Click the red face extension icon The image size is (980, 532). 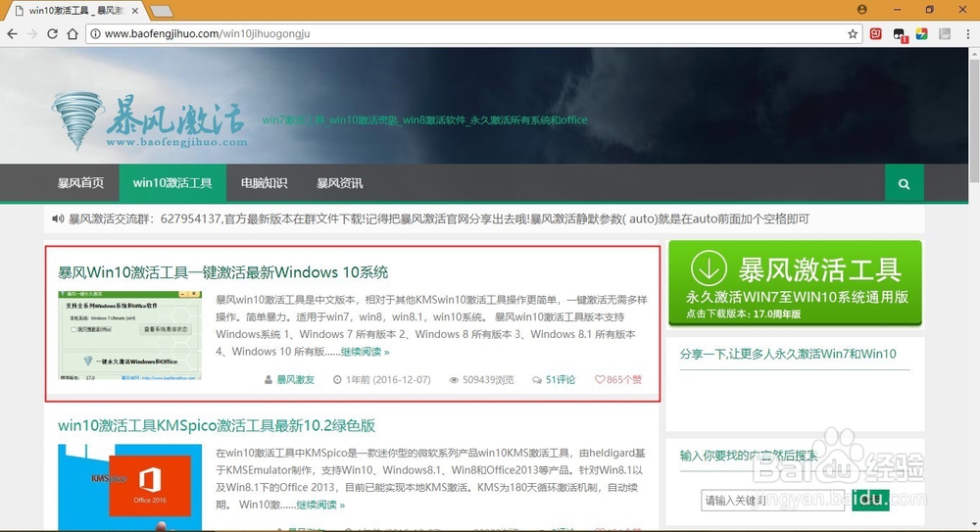point(875,33)
